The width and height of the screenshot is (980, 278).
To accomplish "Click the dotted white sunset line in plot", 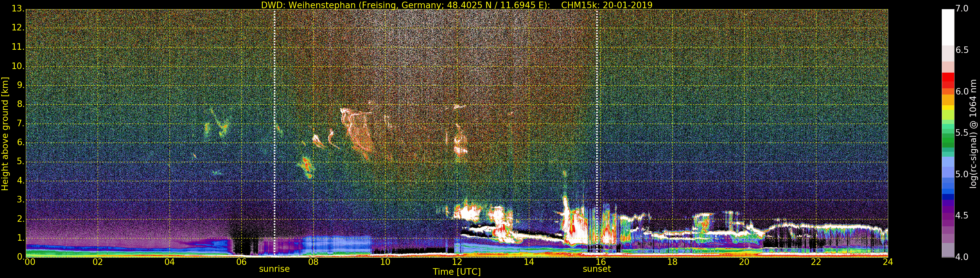I will pos(596,133).
